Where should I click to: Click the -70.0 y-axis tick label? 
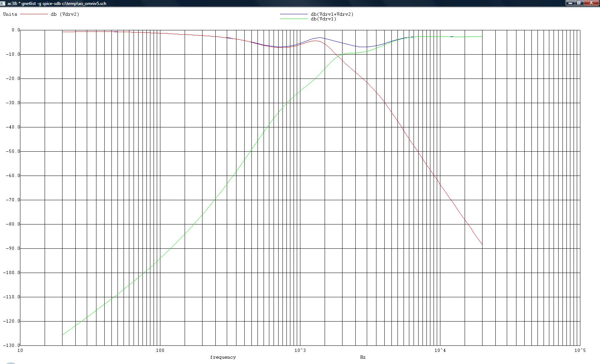[13, 200]
